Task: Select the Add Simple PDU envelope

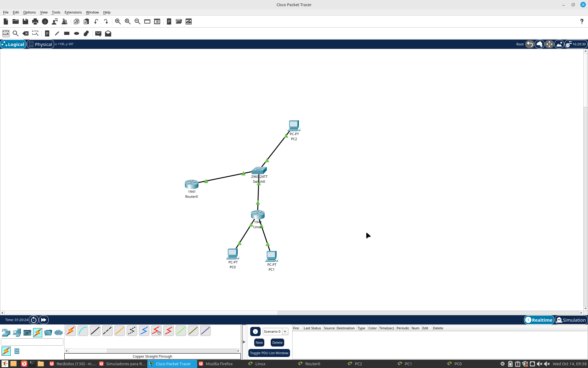Action: click(98, 33)
